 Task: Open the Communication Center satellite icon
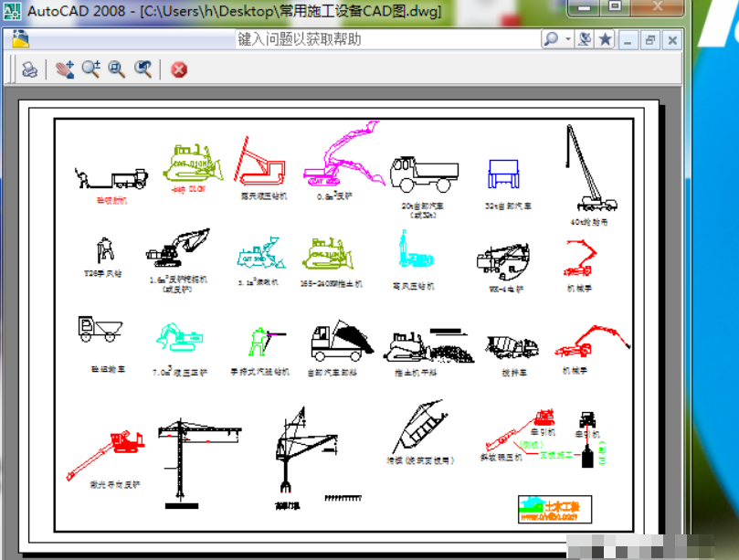[x=585, y=39]
